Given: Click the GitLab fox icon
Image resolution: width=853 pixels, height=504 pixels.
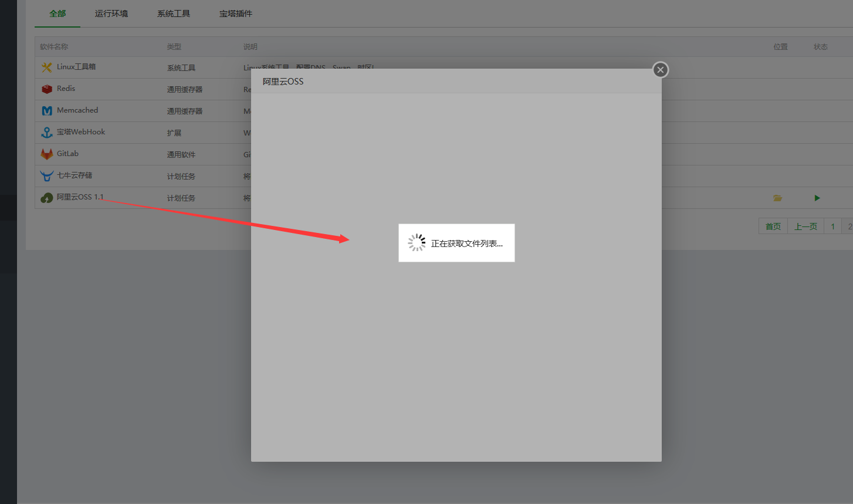Looking at the screenshot, I should [47, 154].
